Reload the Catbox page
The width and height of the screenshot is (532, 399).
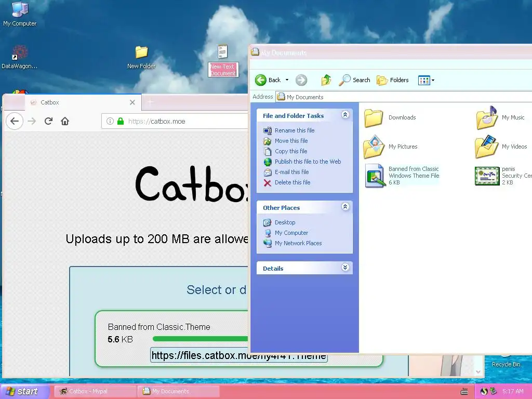(48, 121)
